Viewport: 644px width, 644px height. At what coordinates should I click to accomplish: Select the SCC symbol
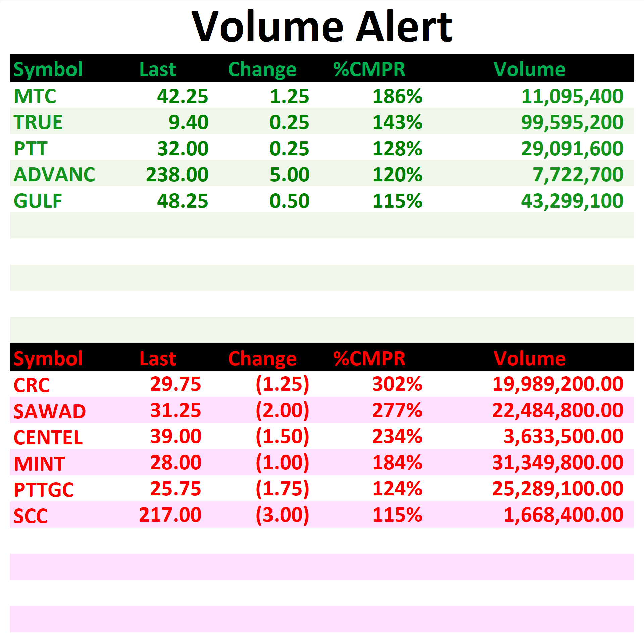[31, 516]
